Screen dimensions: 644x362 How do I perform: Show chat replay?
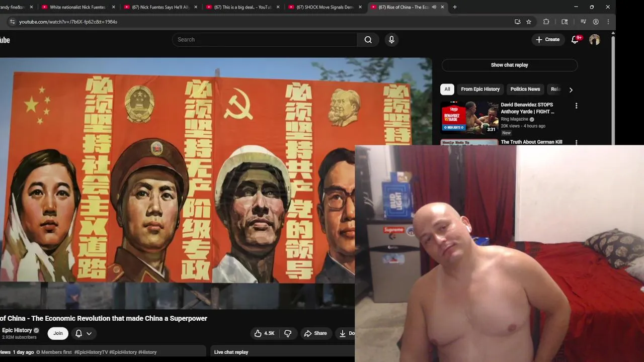[509, 65]
